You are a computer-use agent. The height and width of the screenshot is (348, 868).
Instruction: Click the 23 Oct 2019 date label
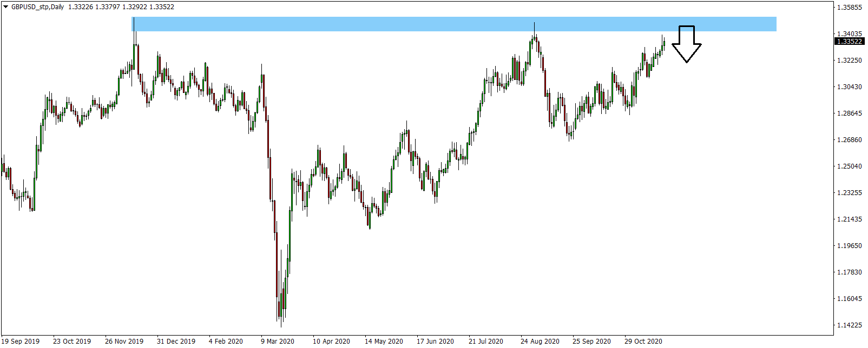coord(72,342)
